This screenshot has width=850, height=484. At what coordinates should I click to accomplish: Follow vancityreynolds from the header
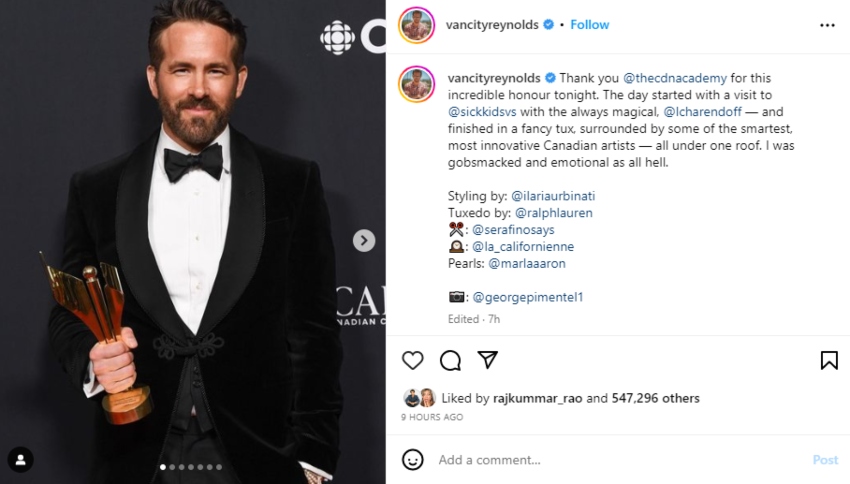pyautogui.click(x=590, y=24)
